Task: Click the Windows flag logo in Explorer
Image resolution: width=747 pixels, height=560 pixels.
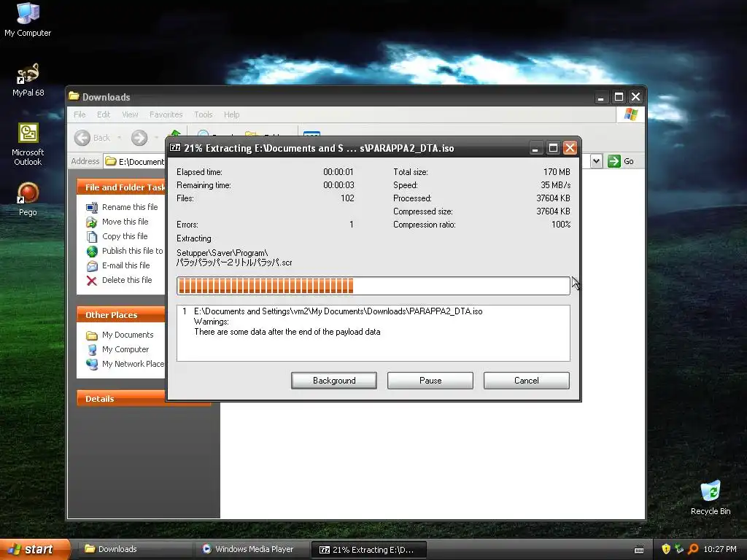Action: coord(631,114)
